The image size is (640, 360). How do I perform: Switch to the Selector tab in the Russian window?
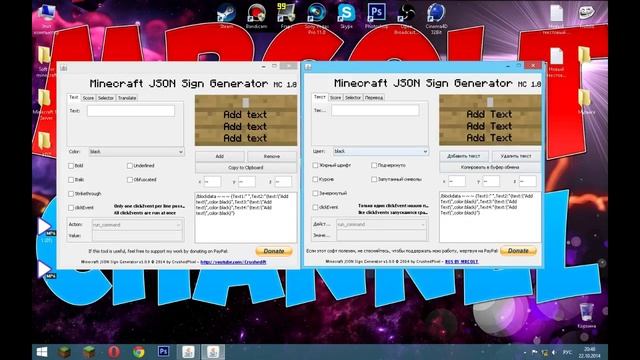(x=353, y=98)
